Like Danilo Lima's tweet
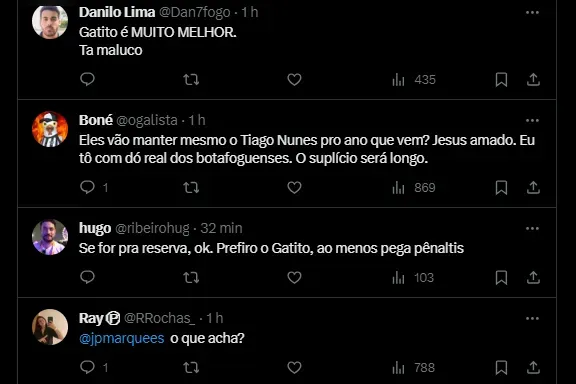The image size is (576, 384). point(294,79)
